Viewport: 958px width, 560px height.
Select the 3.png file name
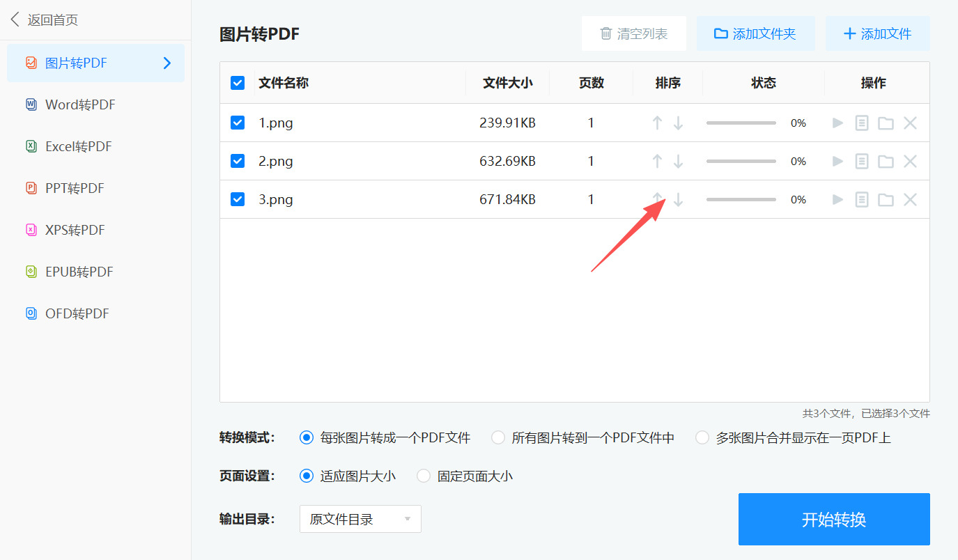[275, 199]
